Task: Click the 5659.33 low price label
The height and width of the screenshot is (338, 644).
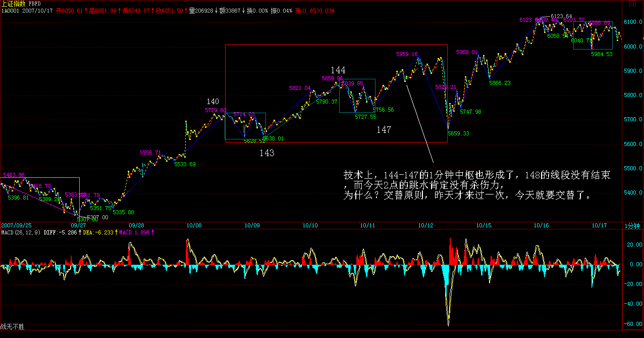Action: tap(459, 134)
